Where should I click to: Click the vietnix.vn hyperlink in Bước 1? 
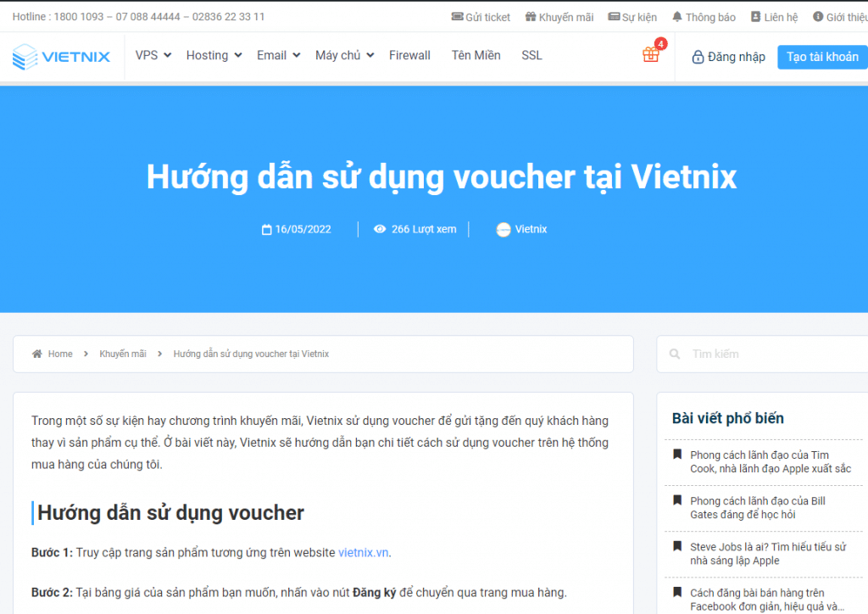[x=363, y=553]
